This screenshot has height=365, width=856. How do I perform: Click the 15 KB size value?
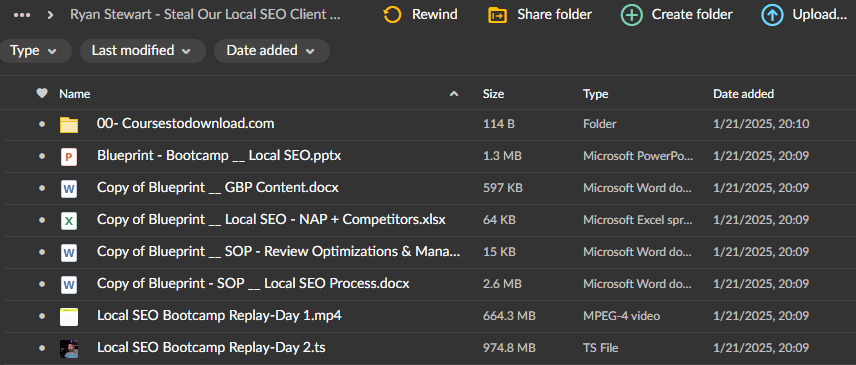[499, 252]
